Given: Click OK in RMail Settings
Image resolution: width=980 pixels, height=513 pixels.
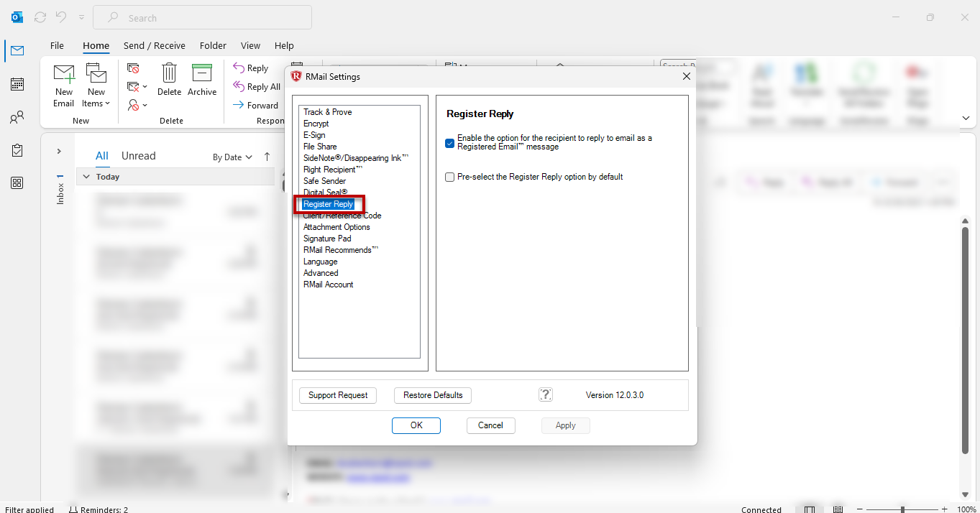Looking at the screenshot, I should tap(416, 425).
